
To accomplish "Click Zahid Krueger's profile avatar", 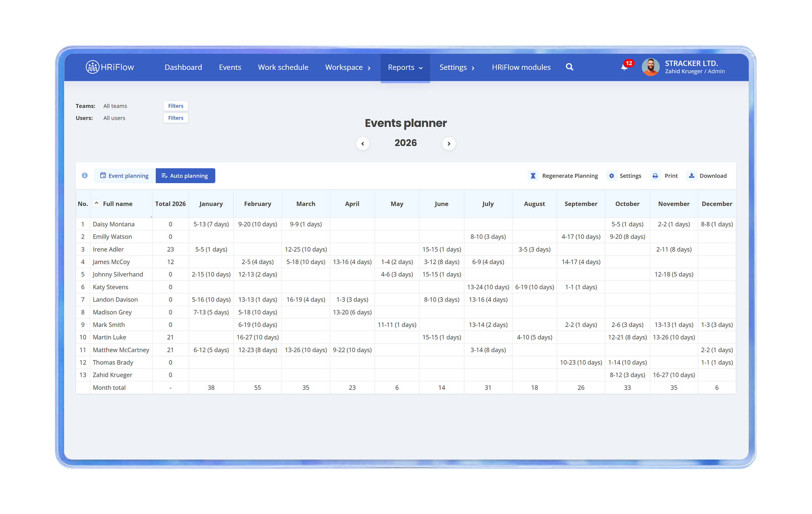I will [650, 67].
